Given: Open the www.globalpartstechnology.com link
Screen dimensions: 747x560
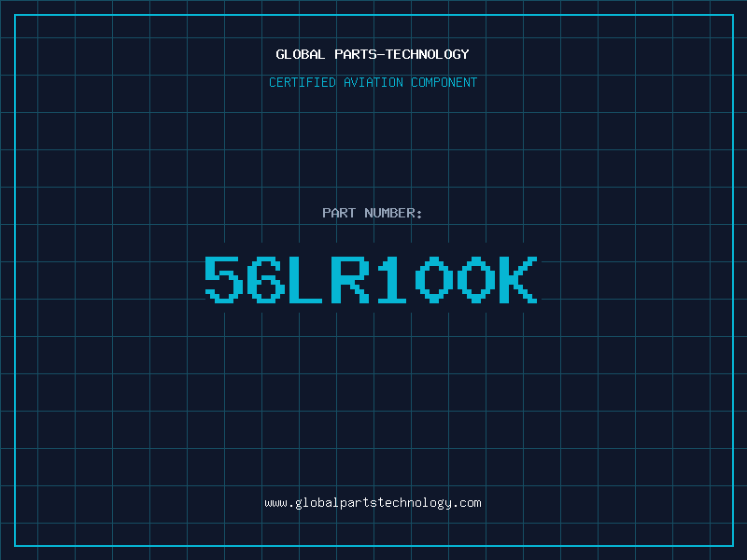Looking at the screenshot, I should point(373,503).
